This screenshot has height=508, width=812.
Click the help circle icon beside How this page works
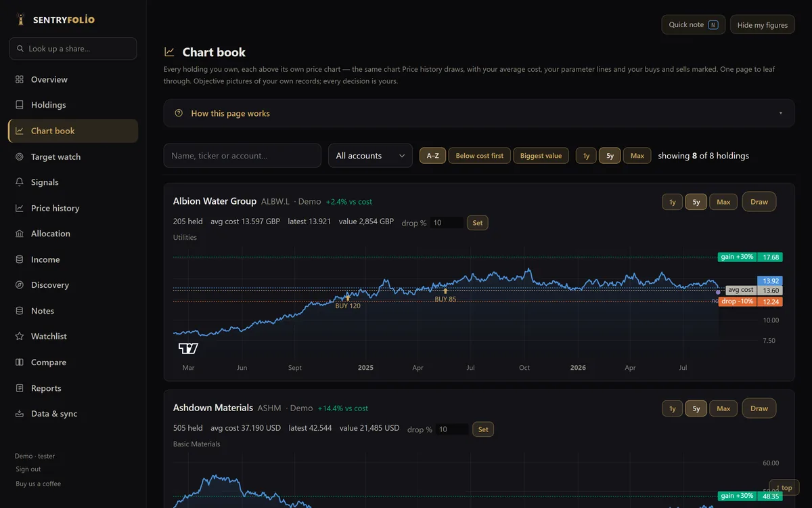pos(179,113)
